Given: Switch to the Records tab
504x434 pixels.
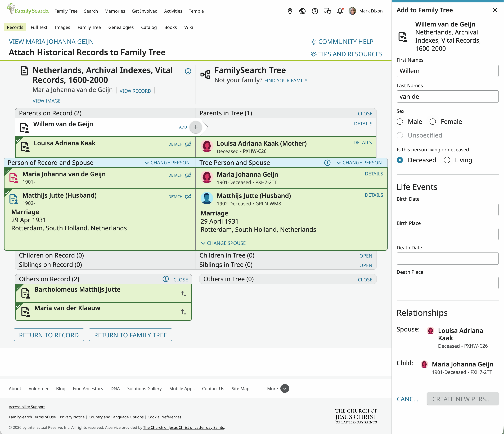Looking at the screenshot, I should 15,27.
